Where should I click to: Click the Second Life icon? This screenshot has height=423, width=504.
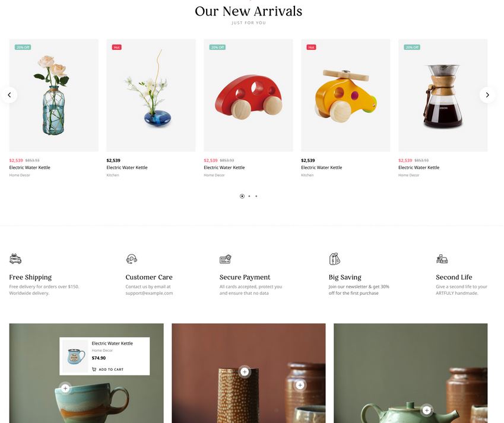(442, 259)
